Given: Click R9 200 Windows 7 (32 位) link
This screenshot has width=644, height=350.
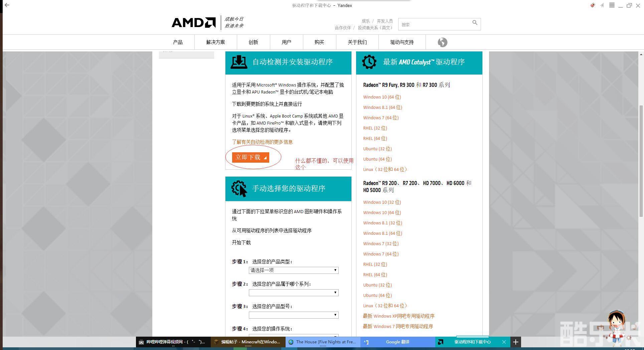Looking at the screenshot, I should [x=381, y=243].
